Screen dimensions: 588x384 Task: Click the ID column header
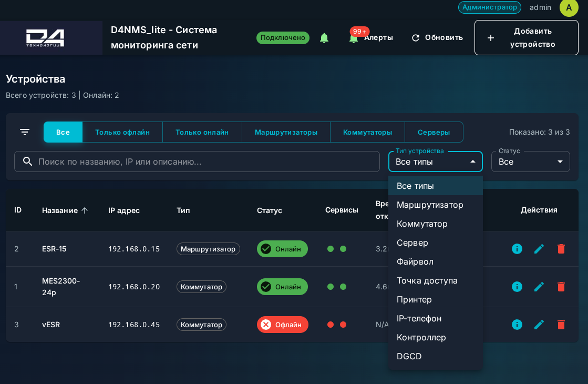click(x=18, y=210)
